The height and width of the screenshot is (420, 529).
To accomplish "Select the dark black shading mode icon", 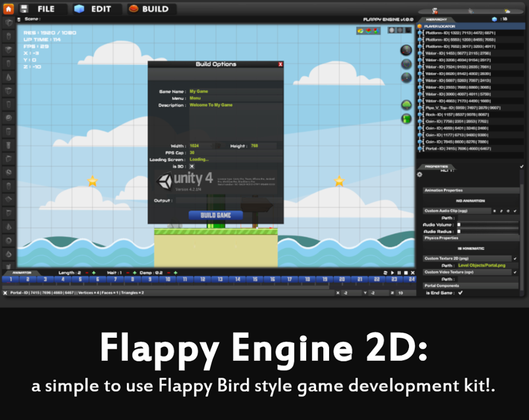I will pos(408,30).
